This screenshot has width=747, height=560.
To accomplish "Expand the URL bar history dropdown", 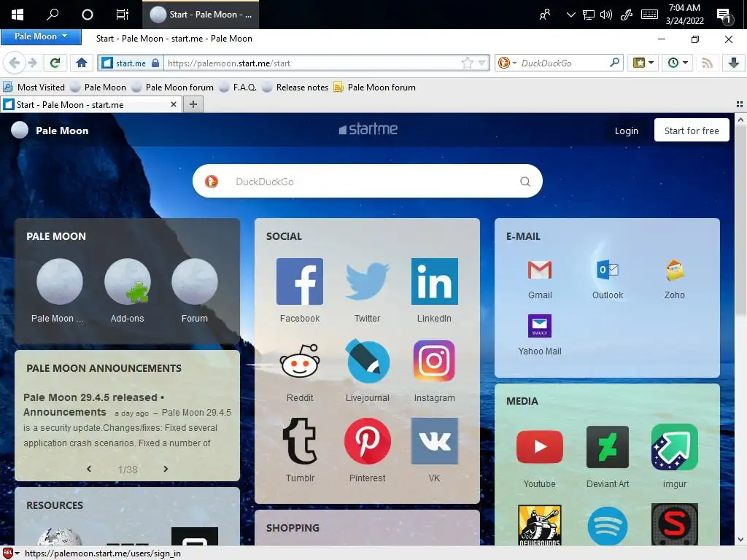I will [482, 63].
